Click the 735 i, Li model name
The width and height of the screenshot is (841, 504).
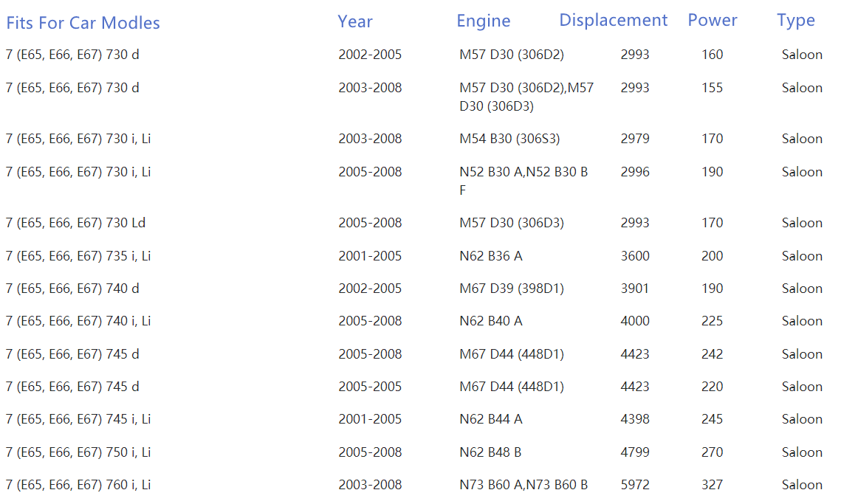point(78,256)
